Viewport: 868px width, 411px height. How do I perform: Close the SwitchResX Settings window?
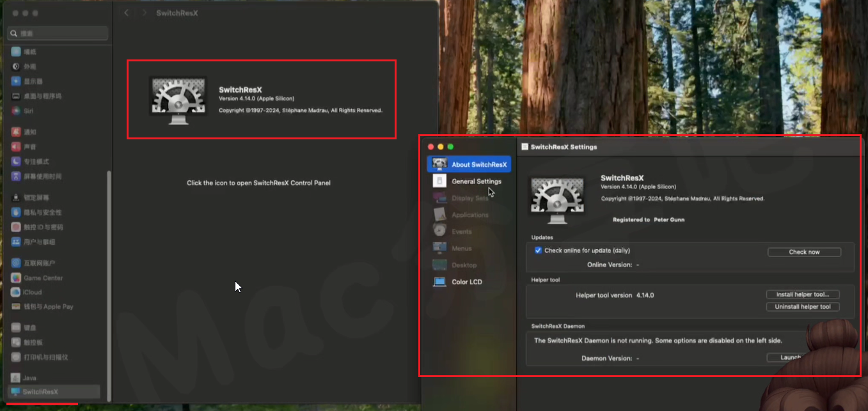[431, 147]
